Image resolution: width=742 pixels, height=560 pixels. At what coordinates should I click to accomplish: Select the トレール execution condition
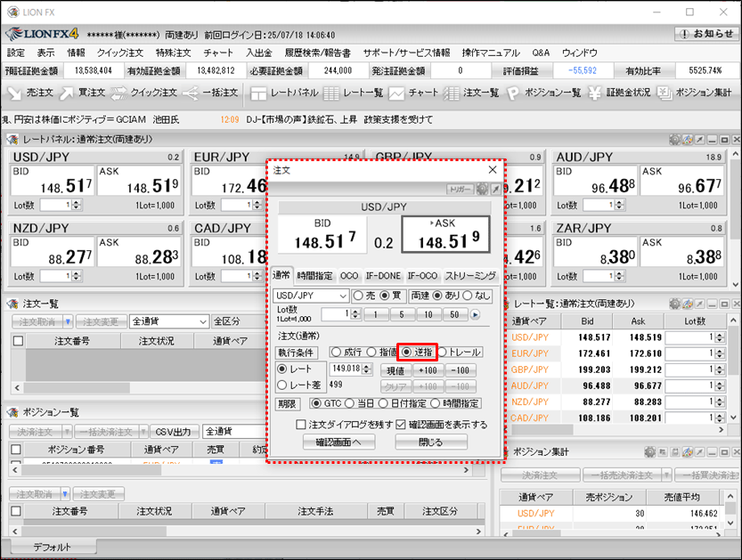point(443,353)
